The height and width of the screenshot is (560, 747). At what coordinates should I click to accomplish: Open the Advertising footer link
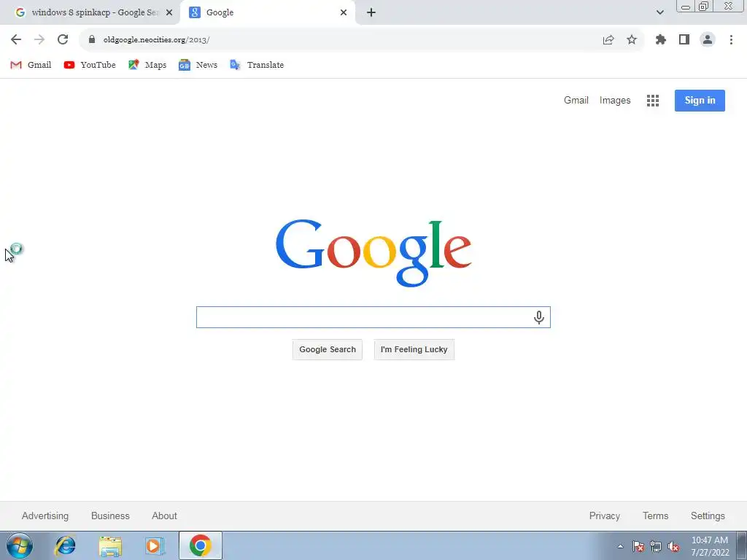[x=45, y=516]
